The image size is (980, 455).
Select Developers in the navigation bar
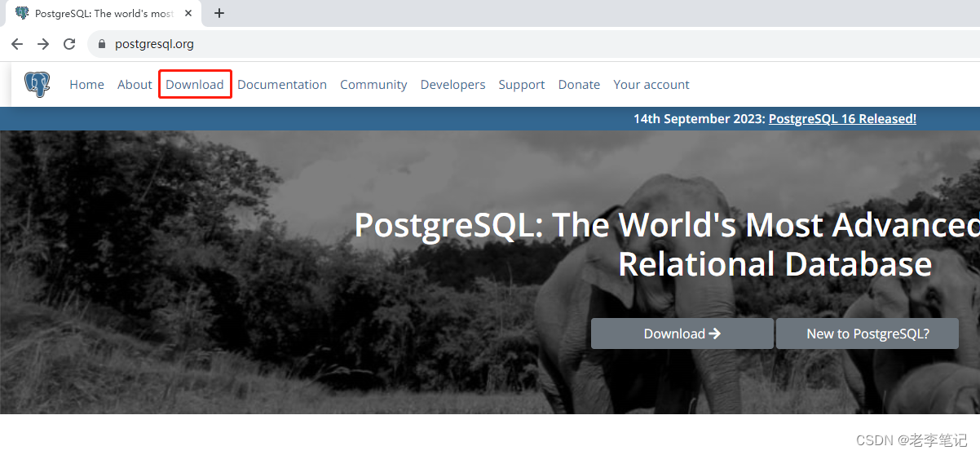(452, 85)
